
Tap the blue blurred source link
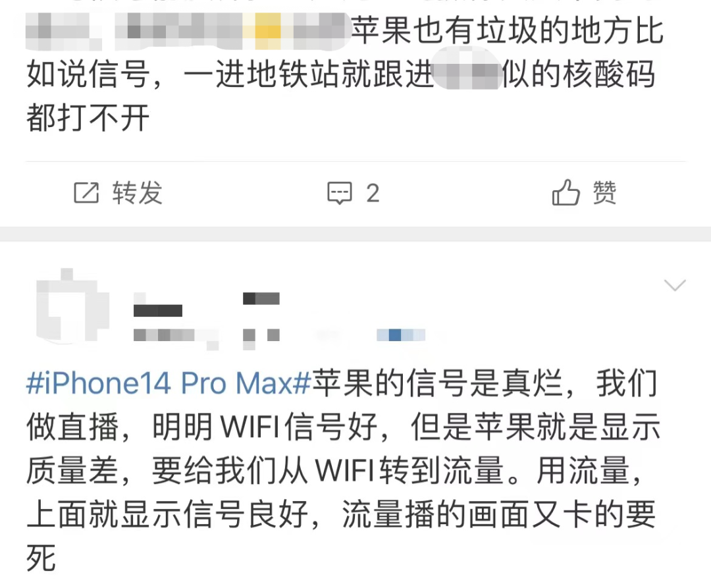pos(401,335)
